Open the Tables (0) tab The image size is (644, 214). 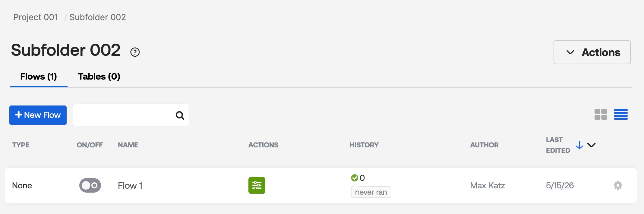tap(99, 77)
